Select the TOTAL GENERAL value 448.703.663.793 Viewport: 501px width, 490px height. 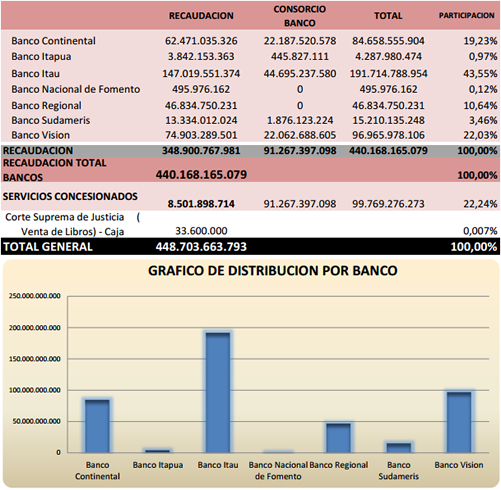click(x=201, y=247)
